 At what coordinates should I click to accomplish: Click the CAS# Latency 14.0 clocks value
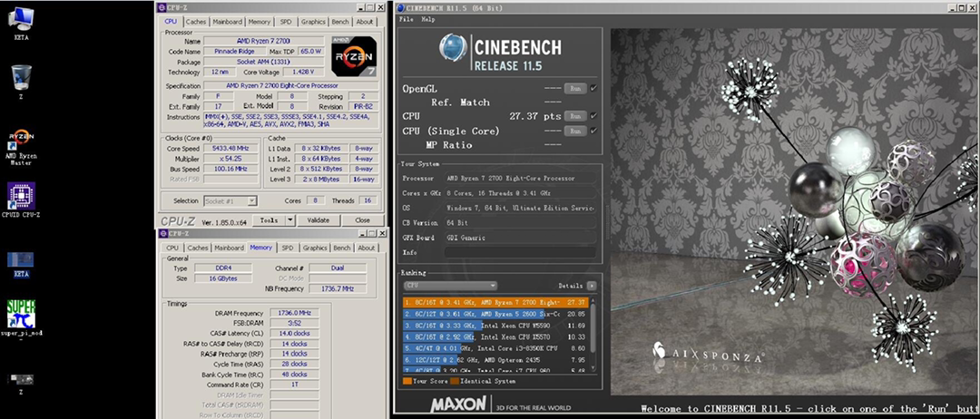pos(294,334)
